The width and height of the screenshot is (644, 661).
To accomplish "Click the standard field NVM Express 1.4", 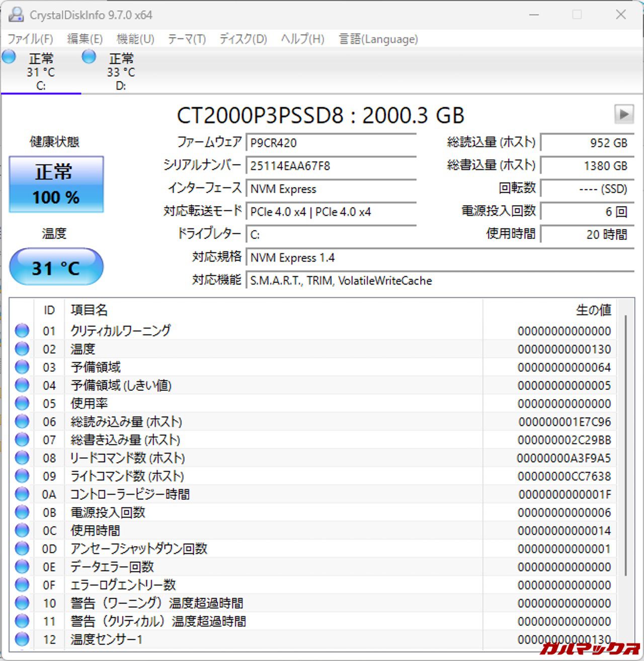I will point(440,258).
